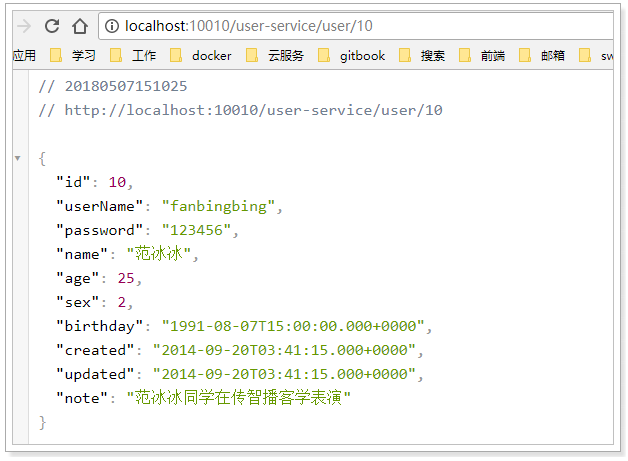628x461 pixels.
Task: Open the 邮箱 bookmark folder
Action: pos(542,55)
